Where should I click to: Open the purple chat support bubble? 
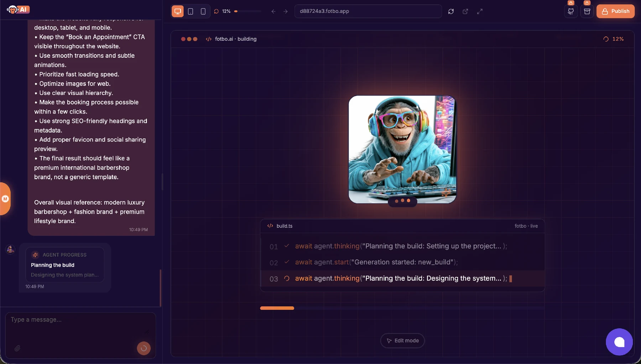tap(619, 342)
